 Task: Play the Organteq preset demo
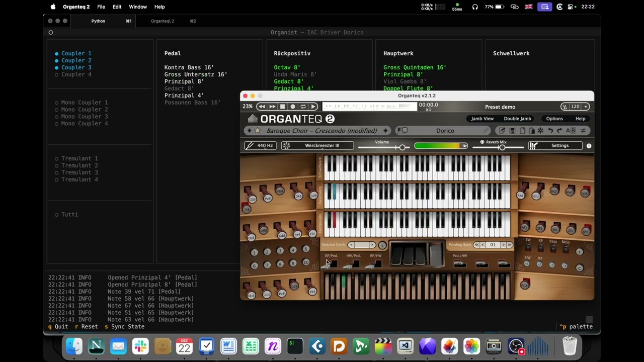click(313, 107)
